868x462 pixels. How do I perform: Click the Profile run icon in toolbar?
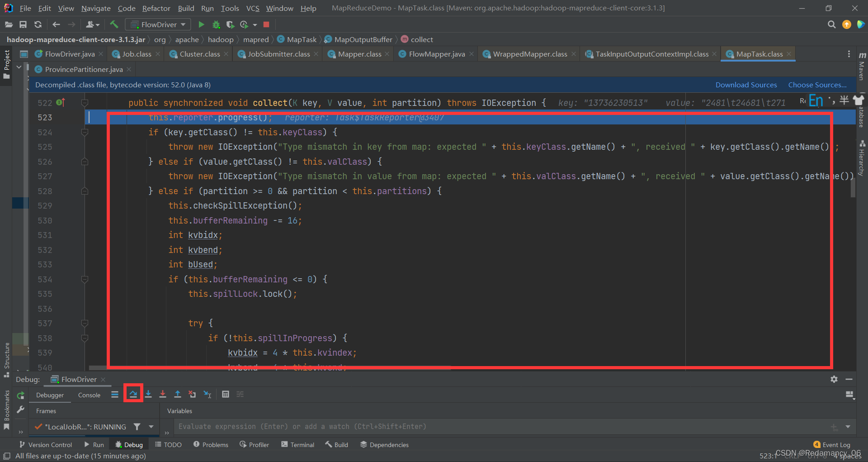(x=244, y=24)
